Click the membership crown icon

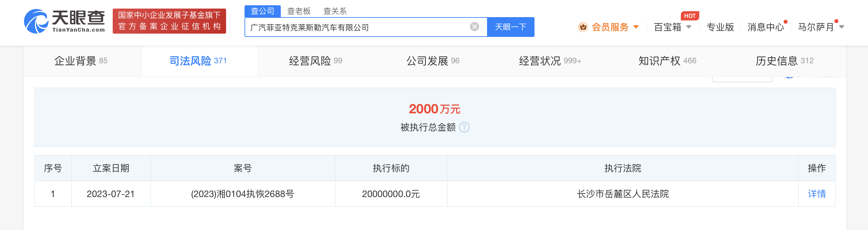[x=583, y=27]
